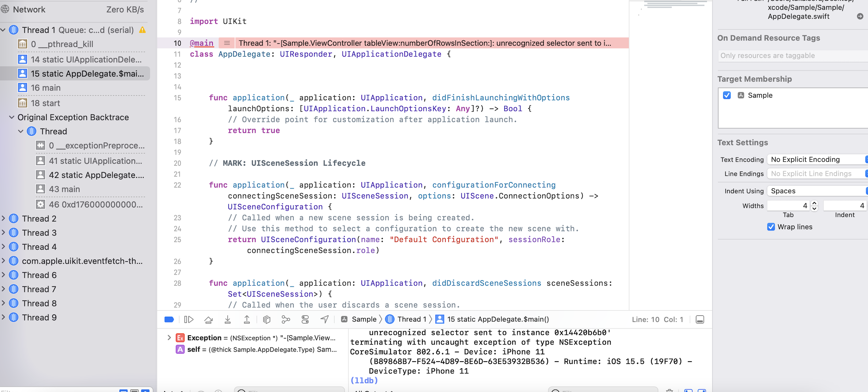
Task: Expand the Exception variable disclosure
Action: (169, 338)
